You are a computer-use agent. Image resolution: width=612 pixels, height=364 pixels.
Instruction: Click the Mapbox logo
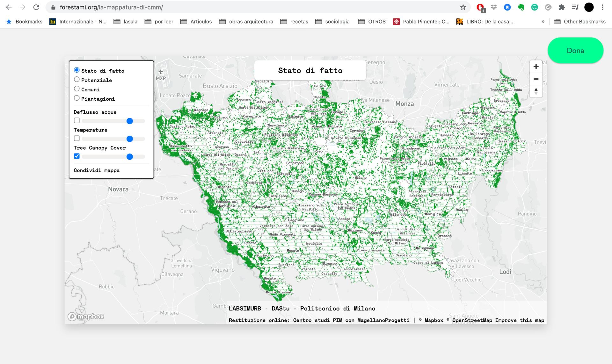point(86,317)
